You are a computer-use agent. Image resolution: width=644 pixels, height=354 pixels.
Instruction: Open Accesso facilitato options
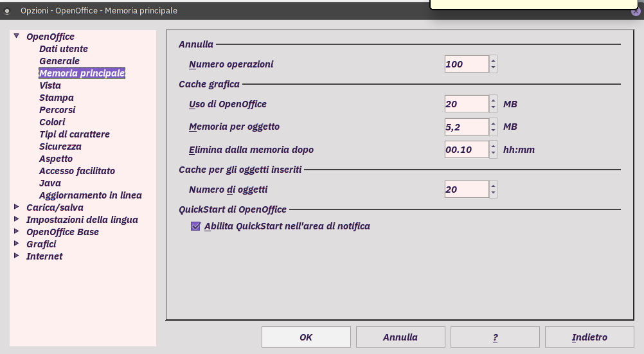pyautogui.click(x=77, y=171)
